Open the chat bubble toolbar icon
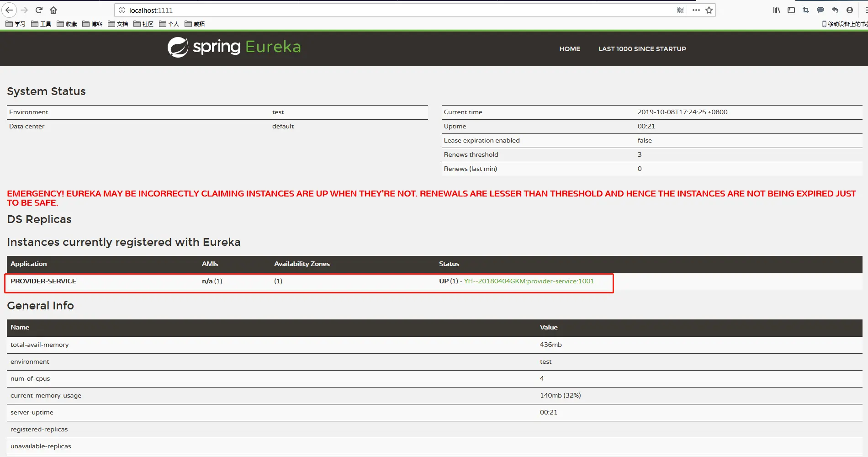This screenshot has width=868, height=457. click(820, 10)
